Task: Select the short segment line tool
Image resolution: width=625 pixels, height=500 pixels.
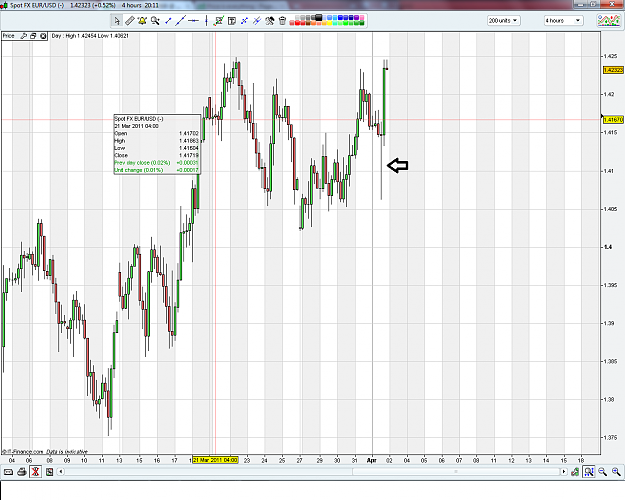Action: coord(168,21)
